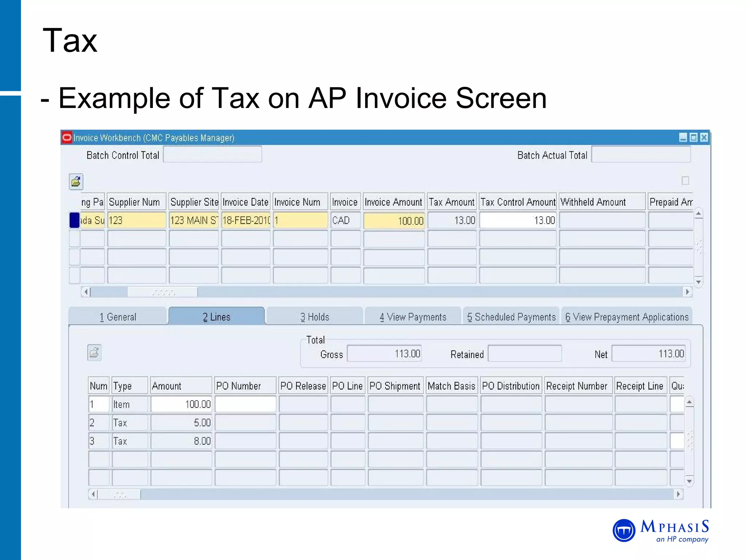747x560 pixels.
Task: Click the invoice grid horizontal scroll thumb
Action: [163, 292]
